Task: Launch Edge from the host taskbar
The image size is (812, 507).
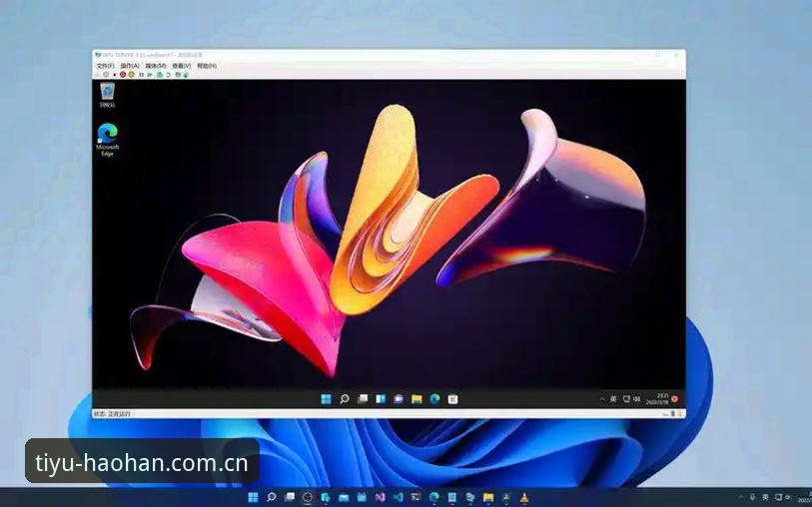Action: pos(433,497)
